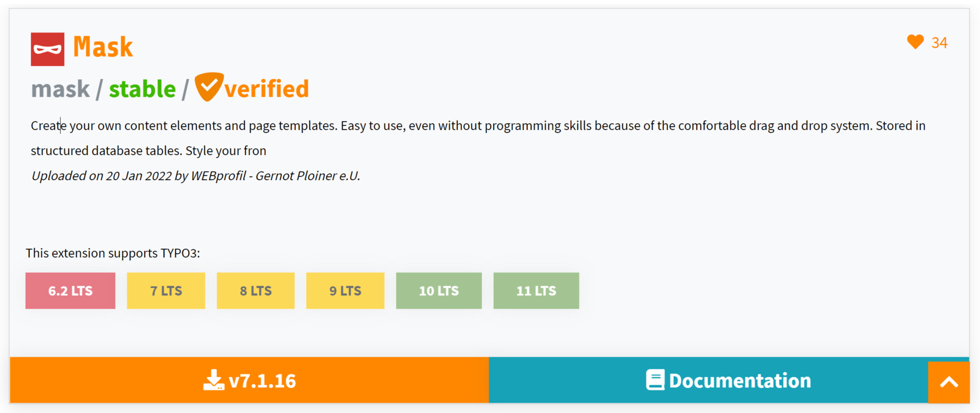
Task: Click the verified shield checkmark icon
Action: (x=208, y=86)
